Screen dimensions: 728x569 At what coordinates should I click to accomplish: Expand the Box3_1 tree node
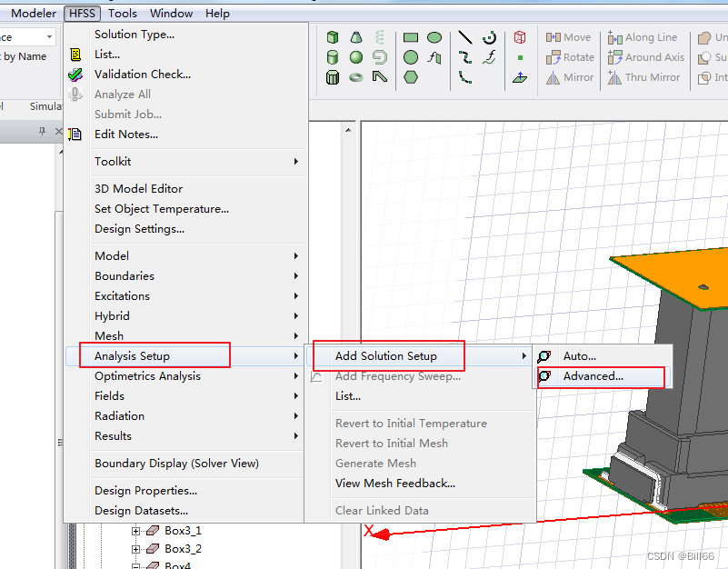135,531
